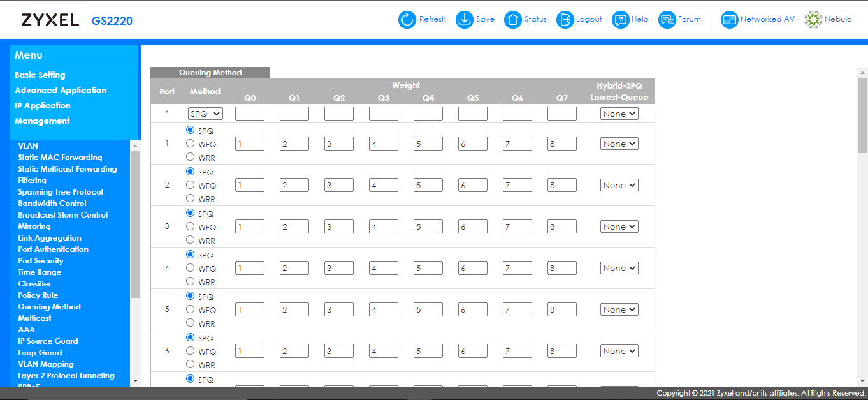Choose WFQ radio button for port 5

point(190,309)
